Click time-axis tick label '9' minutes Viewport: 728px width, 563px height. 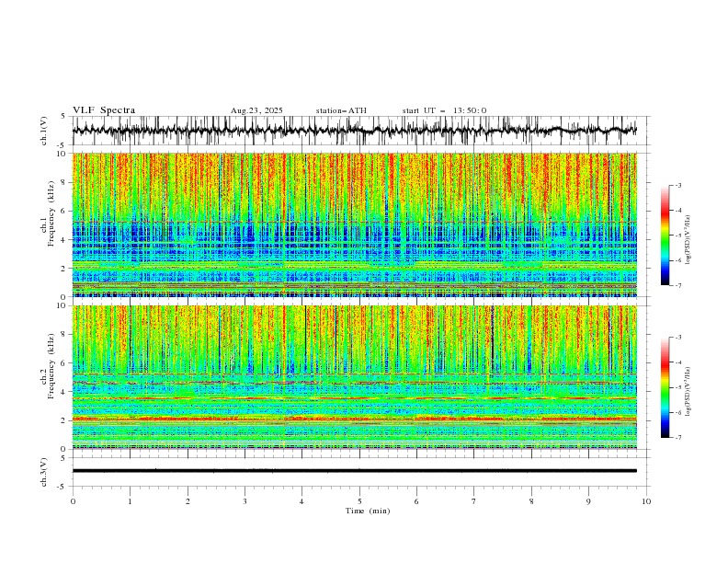(x=588, y=501)
